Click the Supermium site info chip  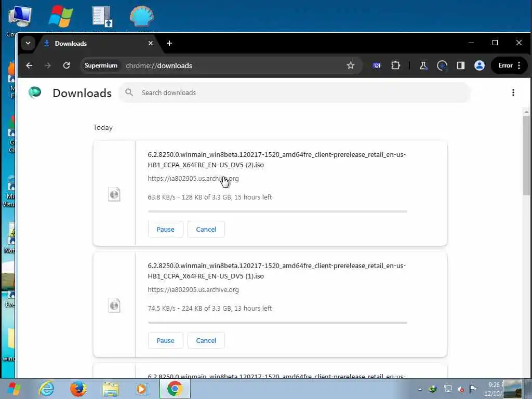[101, 65]
